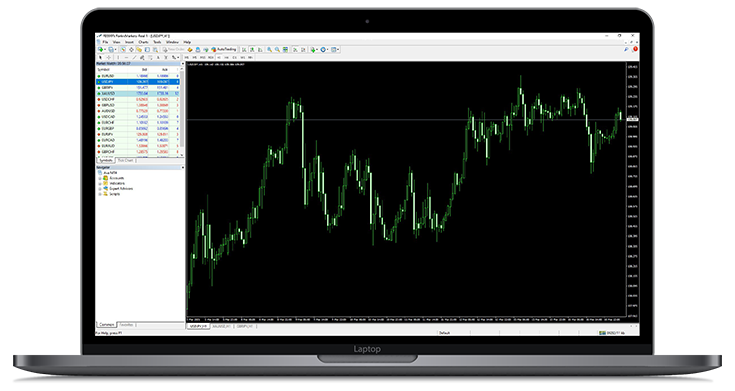Toggle the Terminal window toolbar icon
The height and width of the screenshot is (391, 735).
(148, 49)
